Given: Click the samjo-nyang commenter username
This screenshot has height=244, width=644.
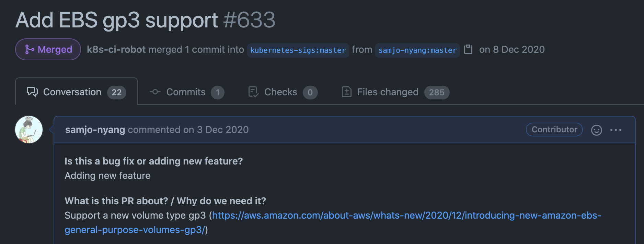Looking at the screenshot, I should pyautogui.click(x=95, y=130).
